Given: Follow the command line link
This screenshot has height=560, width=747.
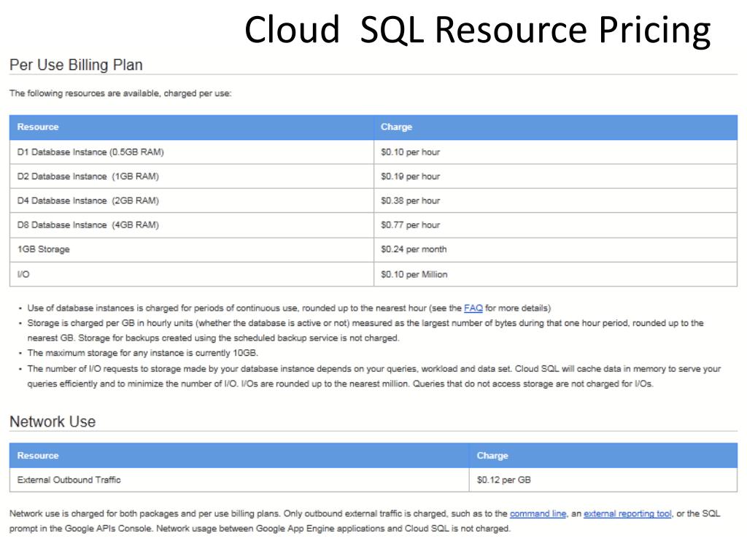Looking at the screenshot, I should (538, 513).
